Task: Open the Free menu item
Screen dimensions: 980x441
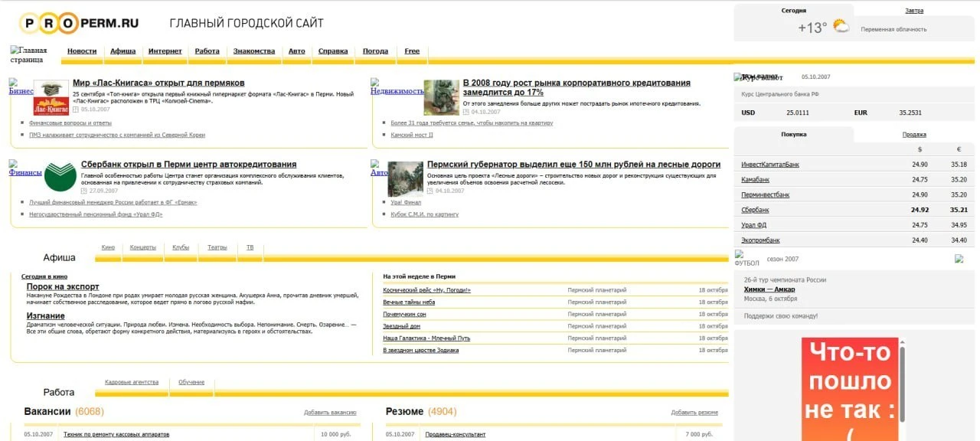Action: pos(412,51)
